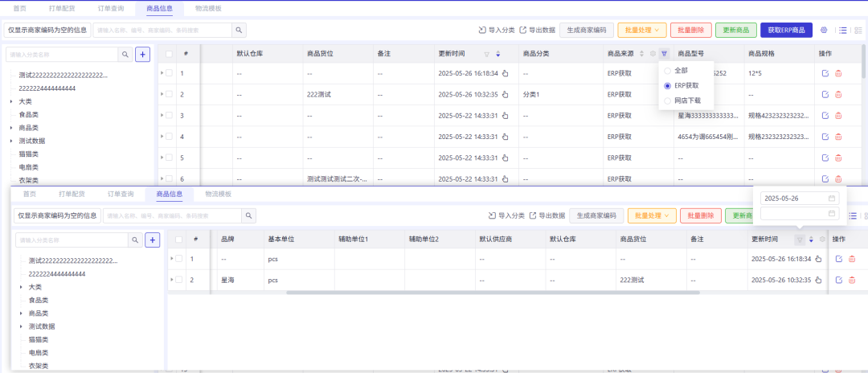This screenshot has height=373, width=868.
Task: Expand row 4 using its arrow
Action: point(161,137)
